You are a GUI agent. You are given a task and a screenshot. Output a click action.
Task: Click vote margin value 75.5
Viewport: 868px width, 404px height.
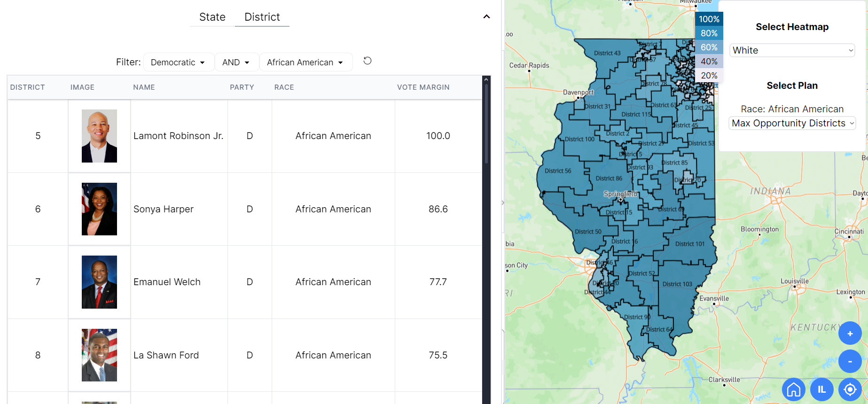point(438,355)
